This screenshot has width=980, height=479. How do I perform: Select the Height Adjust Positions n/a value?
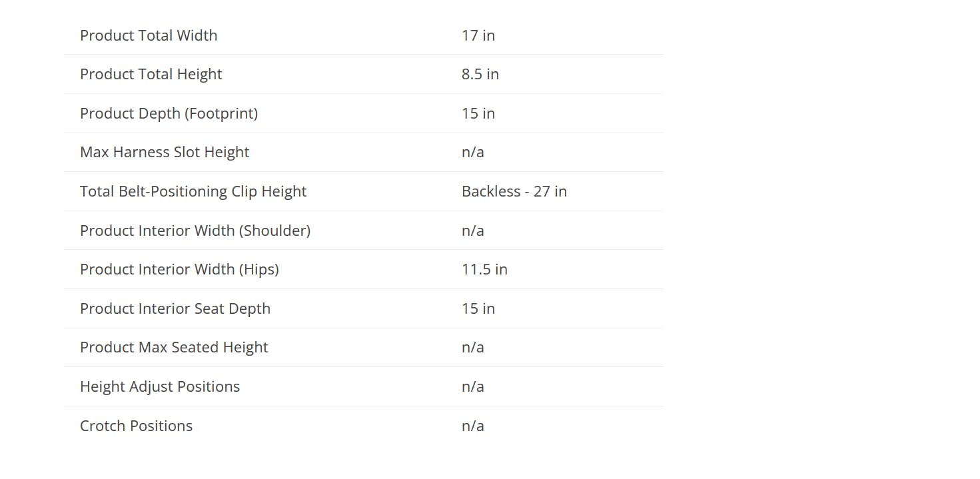click(473, 386)
